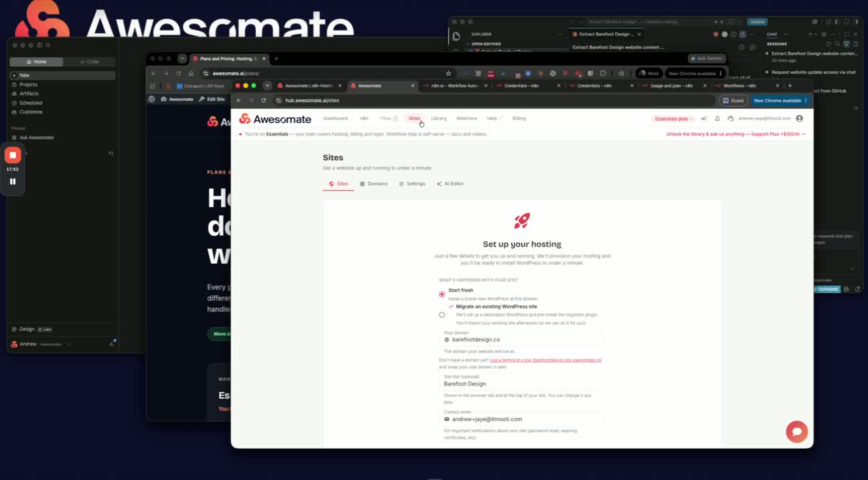The height and width of the screenshot is (480, 868).
Task: Select Migrate an existing WordPress site option
Action: pyautogui.click(x=441, y=315)
